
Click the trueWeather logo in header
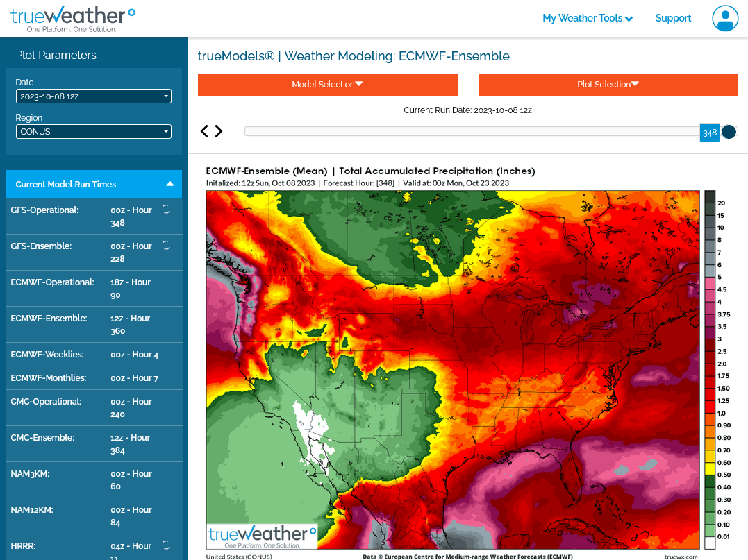[73, 19]
